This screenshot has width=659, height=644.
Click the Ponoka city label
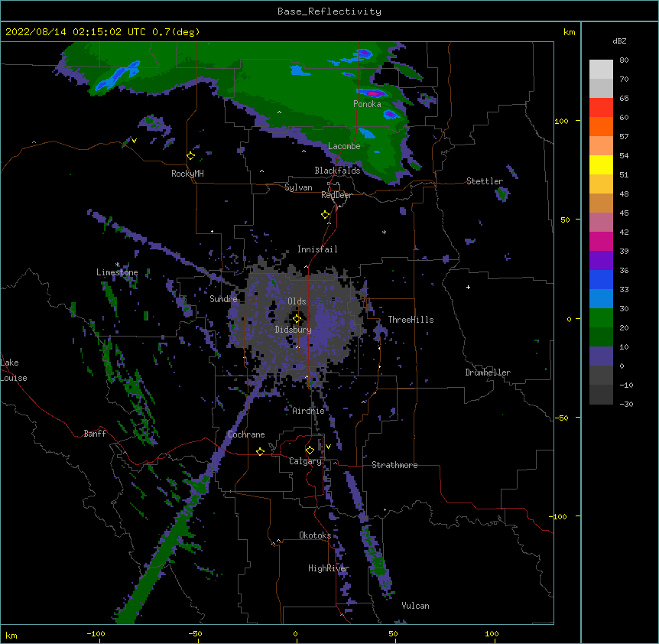367,104
